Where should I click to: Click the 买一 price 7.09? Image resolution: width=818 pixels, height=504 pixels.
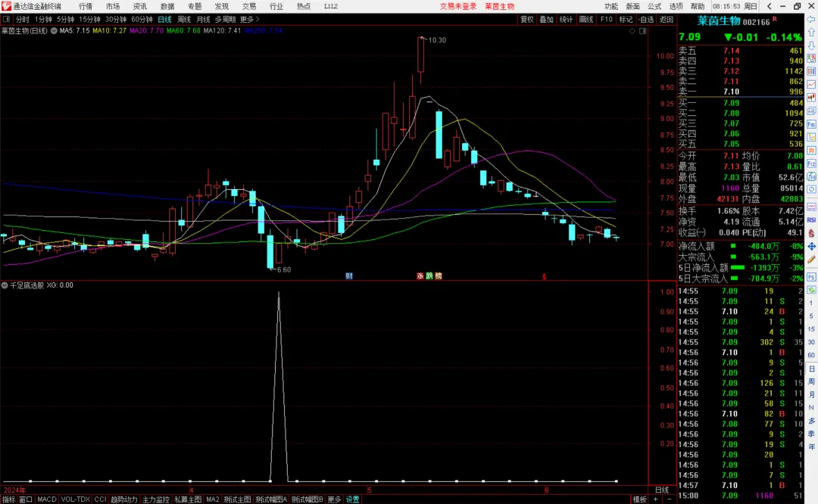coord(731,103)
